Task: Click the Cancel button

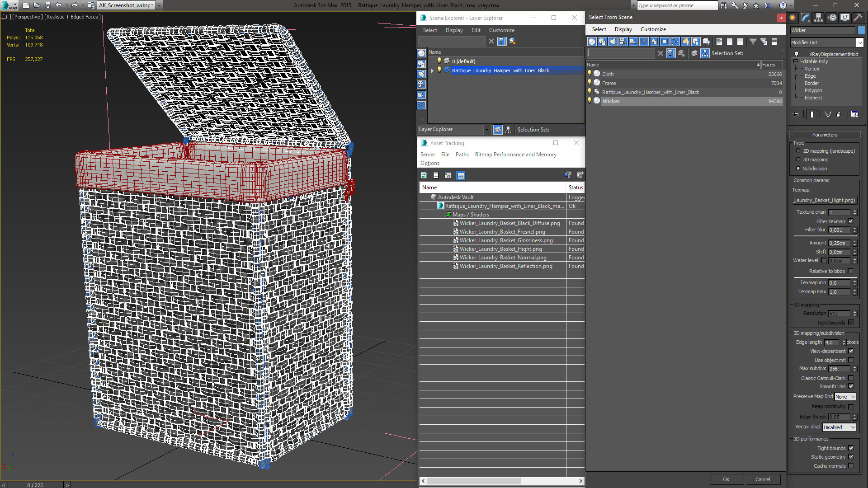Action: pos(763,479)
